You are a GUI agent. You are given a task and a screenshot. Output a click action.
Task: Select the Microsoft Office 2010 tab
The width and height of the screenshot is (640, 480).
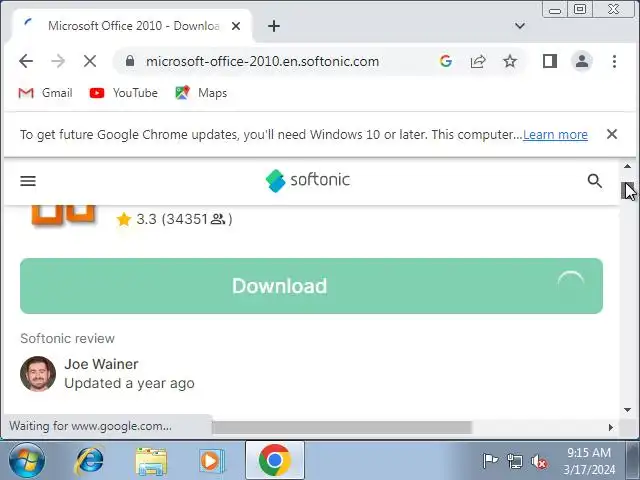pyautogui.click(x=133, y=26)
